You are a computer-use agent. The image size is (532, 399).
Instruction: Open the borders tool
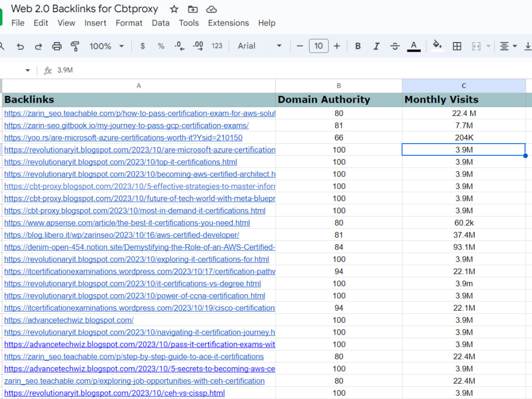click(456, 46)
